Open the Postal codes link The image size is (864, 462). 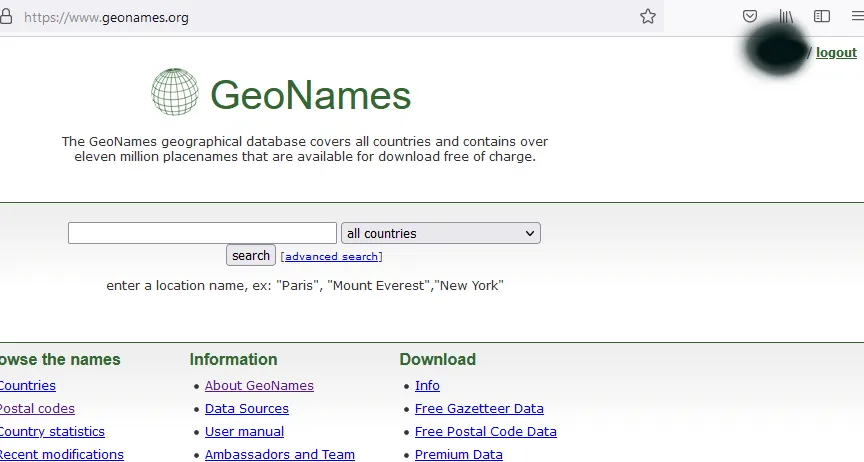[x=37, y=409]
